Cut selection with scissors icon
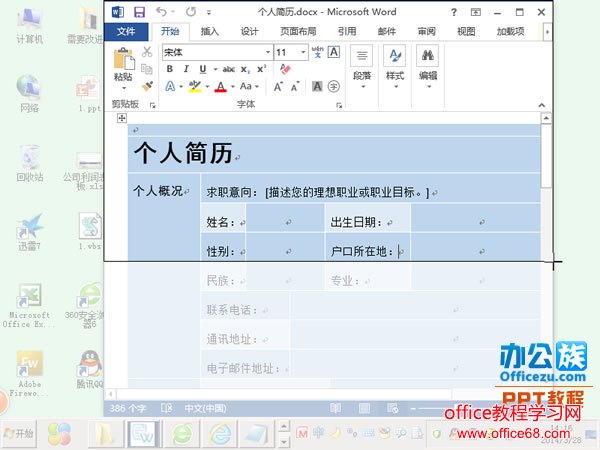This screenshot has height=450, width=600. tap(147, 52)
